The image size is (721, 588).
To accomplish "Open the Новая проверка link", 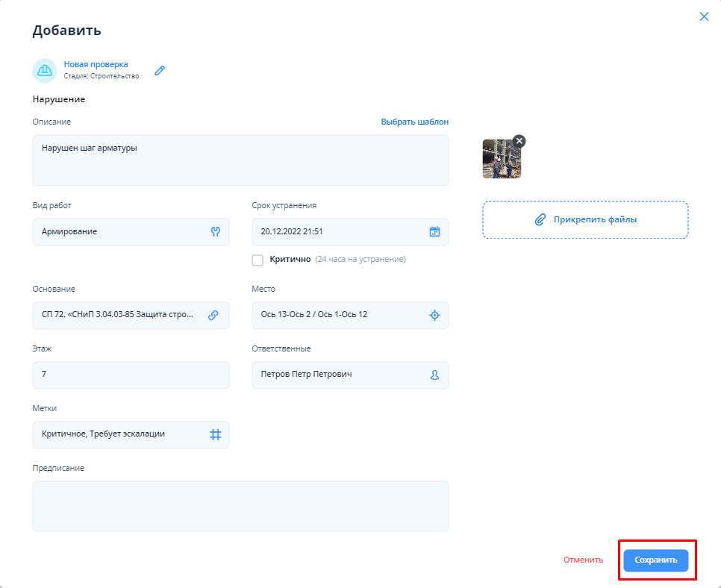I will (96, 64).
